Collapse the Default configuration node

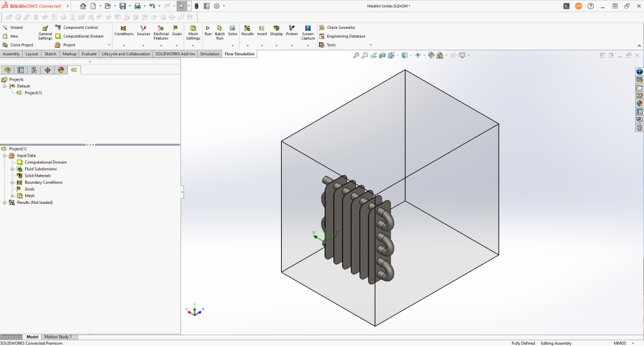click(x=4, y=86)
